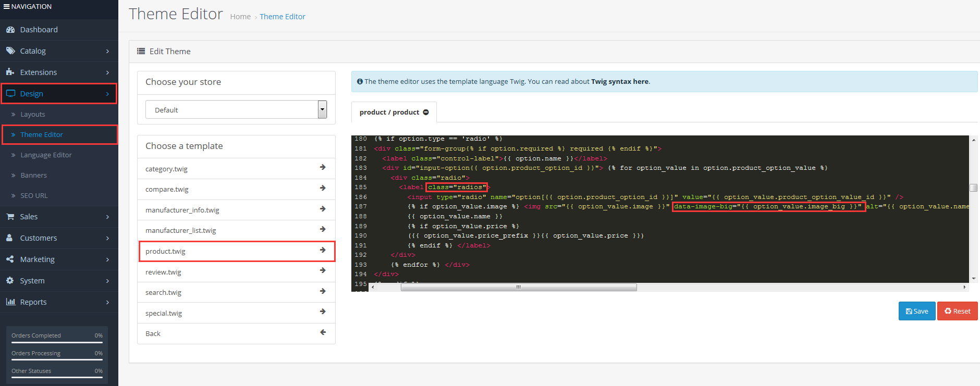The height and width of the screenshot is (386, 980).
Task: Click the System gear icon
Action: point(10,280)
